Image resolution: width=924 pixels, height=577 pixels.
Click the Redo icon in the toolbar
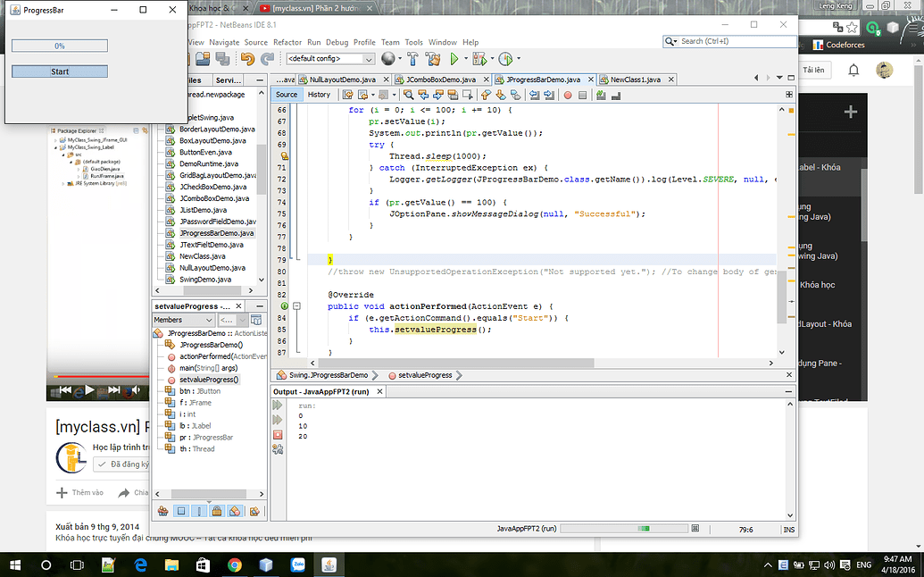(265, 59)
